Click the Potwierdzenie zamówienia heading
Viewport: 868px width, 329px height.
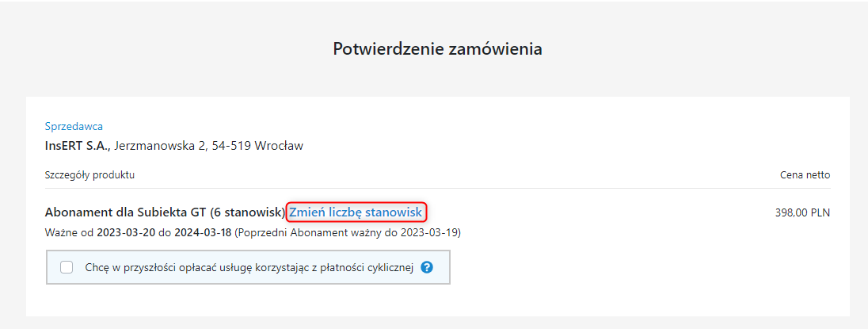click(x=437, y=48)
